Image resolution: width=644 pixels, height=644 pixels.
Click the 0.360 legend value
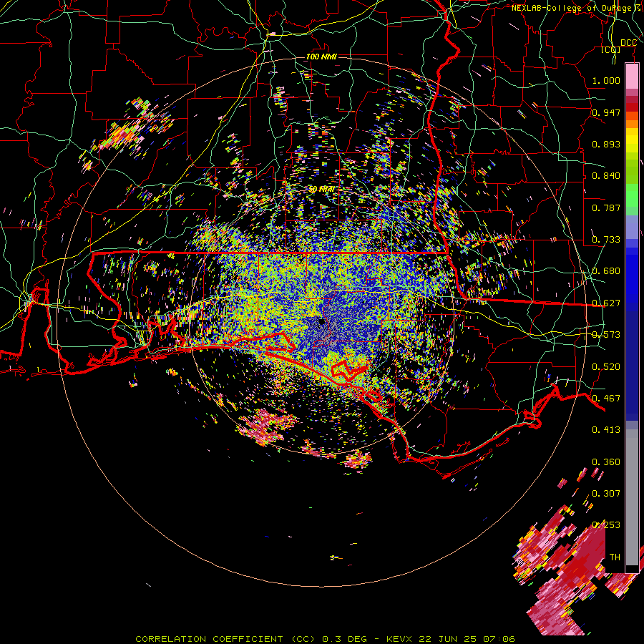pos(606,462)
